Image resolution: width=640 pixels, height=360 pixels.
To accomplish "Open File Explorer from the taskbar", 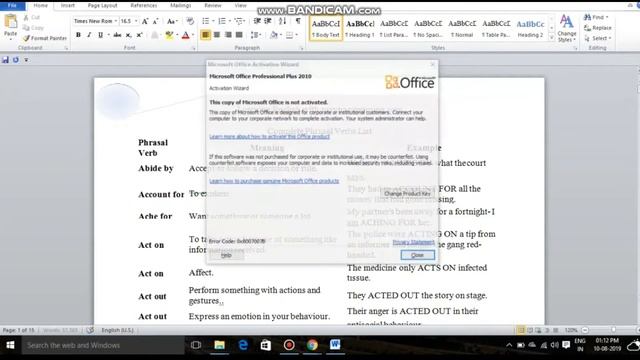I will [x=220, y=345].
